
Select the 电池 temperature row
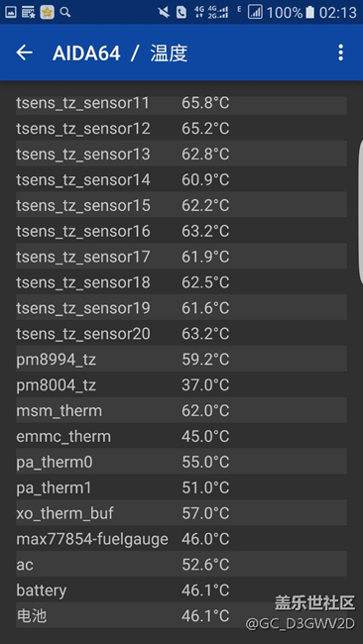tap(181, 615)
